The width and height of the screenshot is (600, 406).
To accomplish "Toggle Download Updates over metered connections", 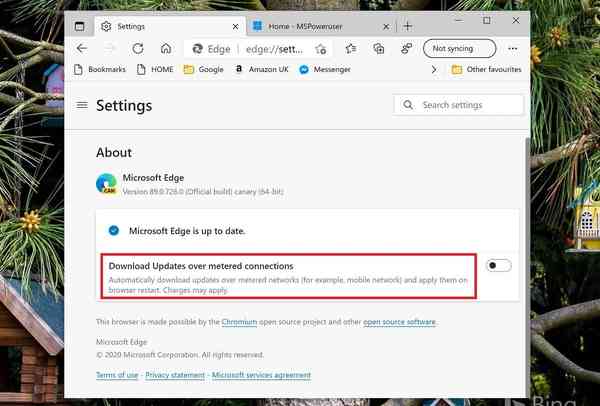I will pyautogui.click(x=498, y=265).
